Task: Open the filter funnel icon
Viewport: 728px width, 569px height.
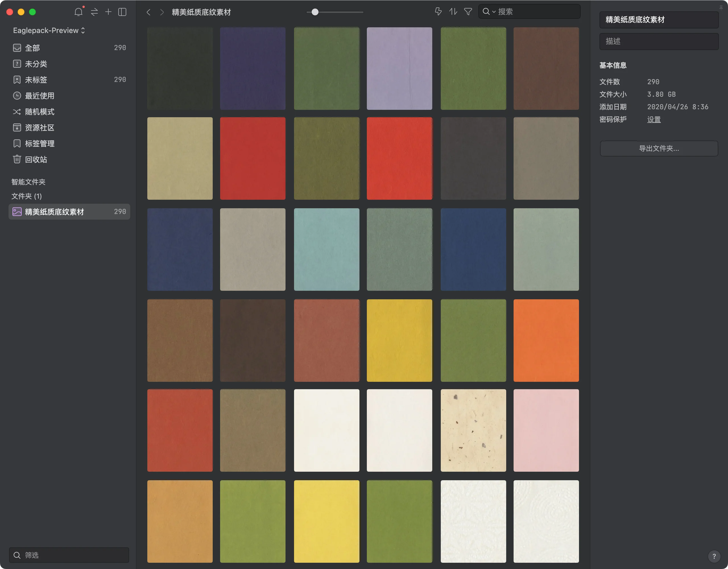Action: (468, 12)
